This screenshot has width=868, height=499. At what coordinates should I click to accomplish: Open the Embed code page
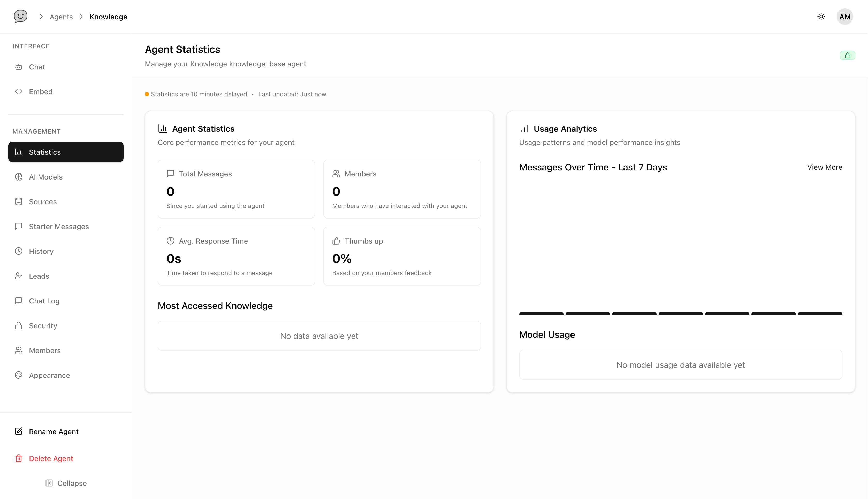coord(41,91)
